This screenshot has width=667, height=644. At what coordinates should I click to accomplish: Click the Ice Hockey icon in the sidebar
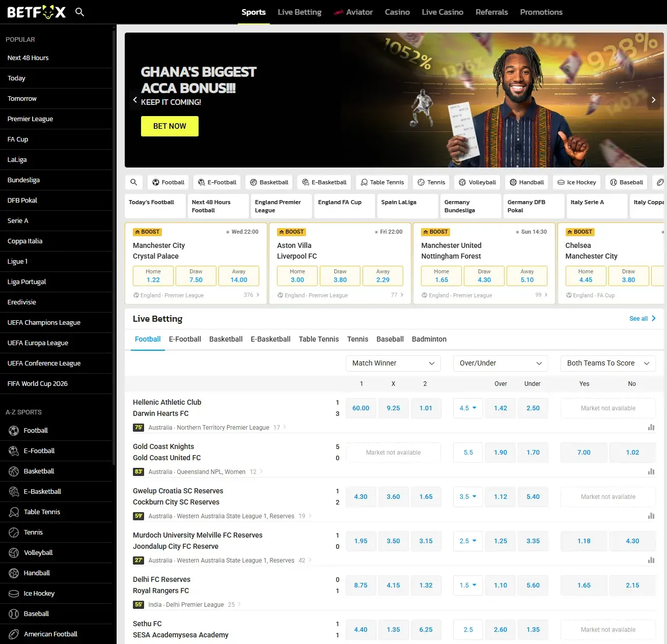[x=14, y=594]
